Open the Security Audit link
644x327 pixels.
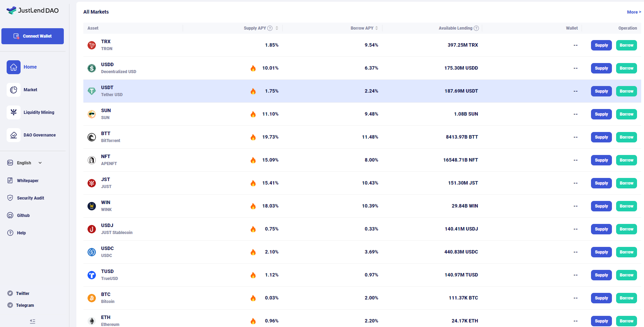[x=30, y=198]
